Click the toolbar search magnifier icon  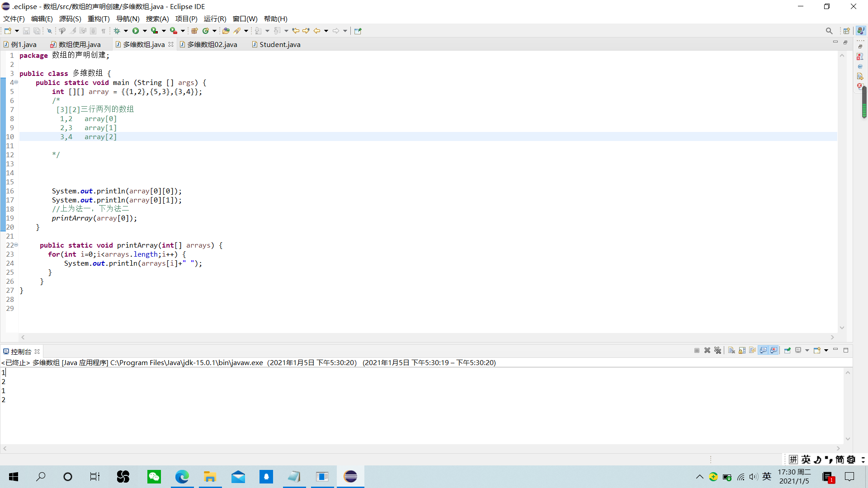(x=829, y=31)
